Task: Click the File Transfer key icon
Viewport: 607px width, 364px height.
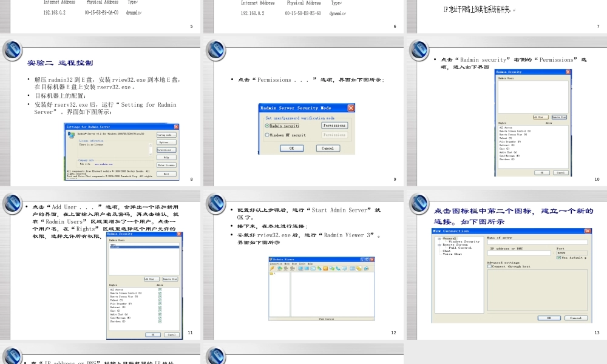Action: pyautogui.click(x=319, y=268)
